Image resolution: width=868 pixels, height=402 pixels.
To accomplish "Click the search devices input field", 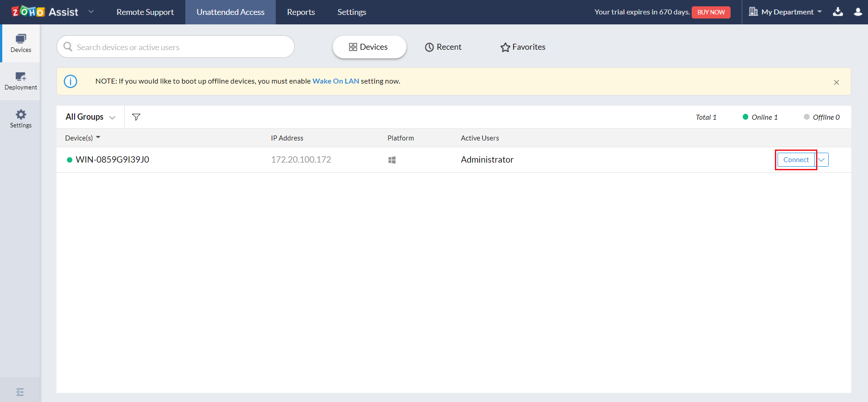I will 181,47.
